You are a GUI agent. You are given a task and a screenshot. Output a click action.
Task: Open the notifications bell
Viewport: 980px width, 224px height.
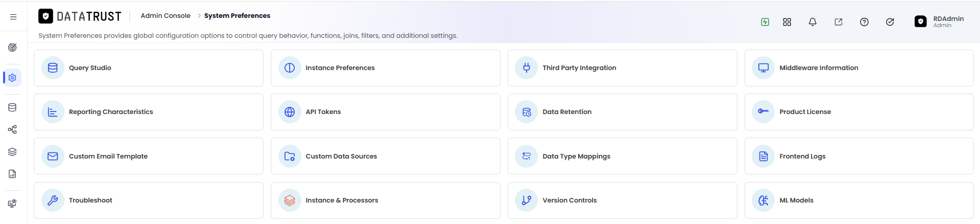coord(813,22)
